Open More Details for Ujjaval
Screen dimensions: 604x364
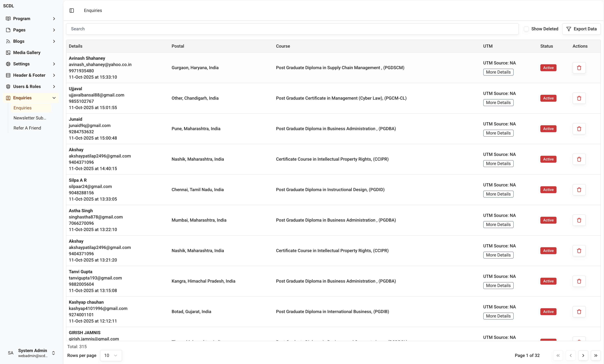(498, 103)
